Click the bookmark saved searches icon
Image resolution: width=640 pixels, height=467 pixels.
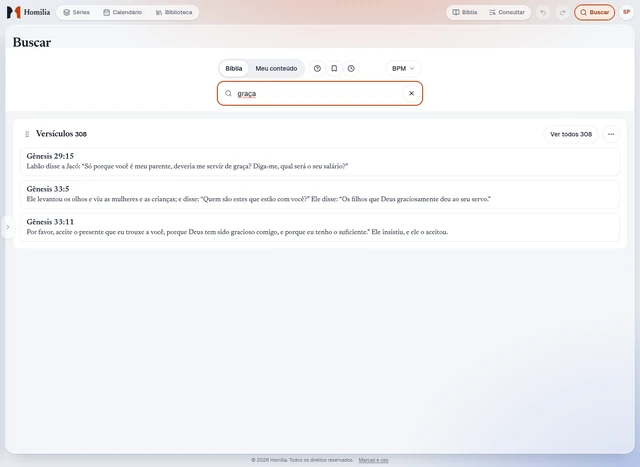[x=334, y=69]
